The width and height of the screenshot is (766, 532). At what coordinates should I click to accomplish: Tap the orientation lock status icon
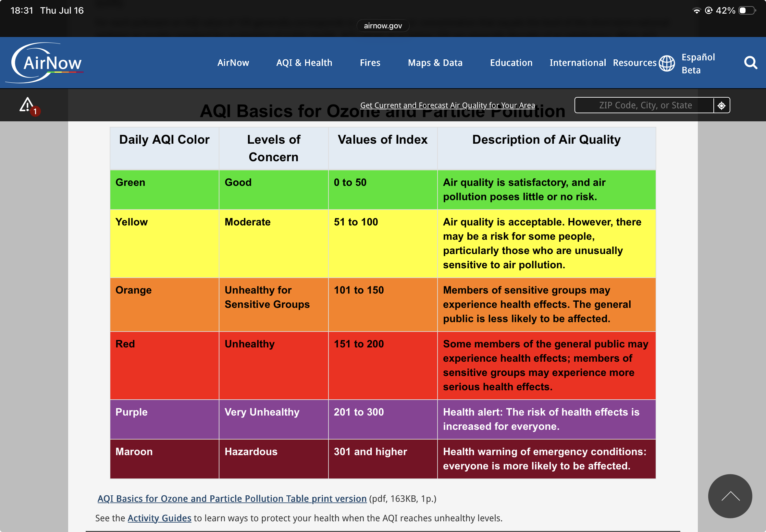[709, 10]
